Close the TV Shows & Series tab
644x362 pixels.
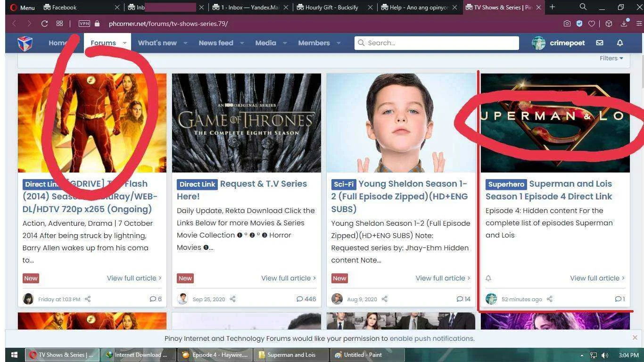point(538,8)
